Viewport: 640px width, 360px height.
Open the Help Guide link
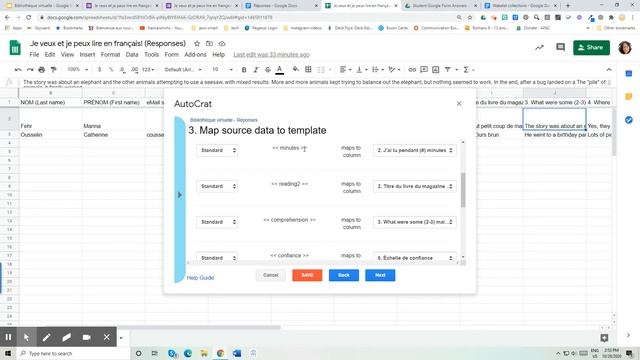pos(200,278)
